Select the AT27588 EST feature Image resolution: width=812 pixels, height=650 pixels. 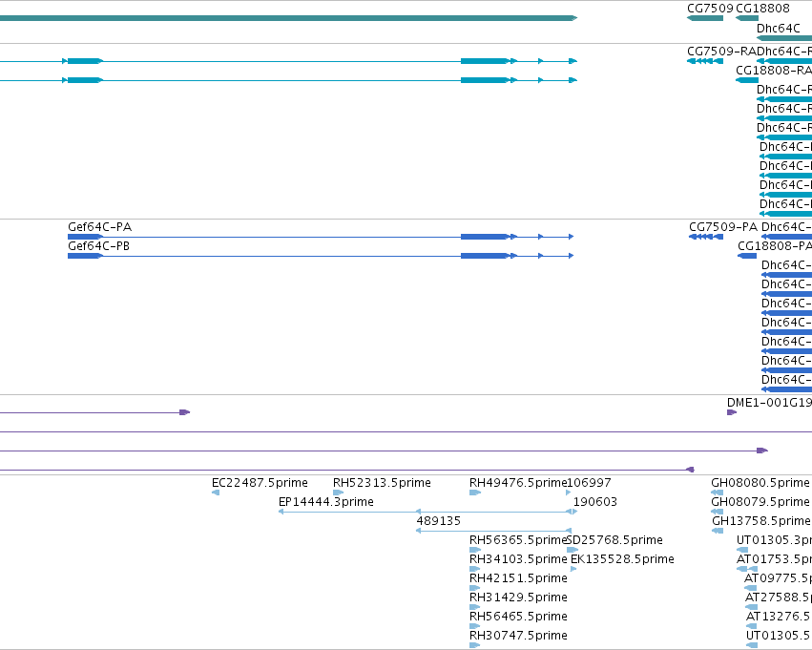pos(752,608)
